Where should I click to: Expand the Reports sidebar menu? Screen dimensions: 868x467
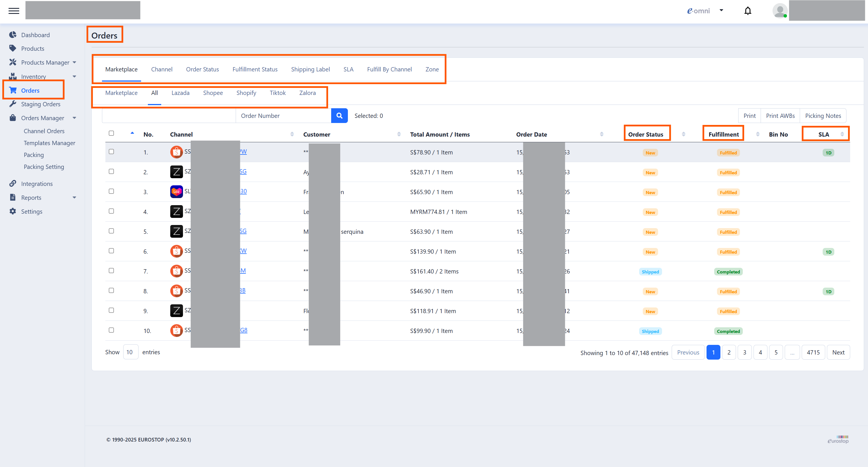click(x=75, y=198)
